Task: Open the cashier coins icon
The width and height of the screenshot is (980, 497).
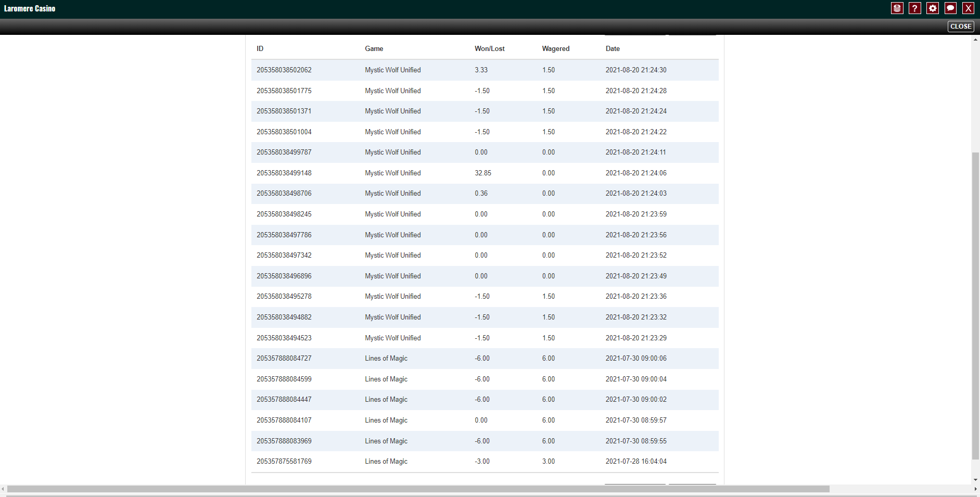Action: [897, 8]
